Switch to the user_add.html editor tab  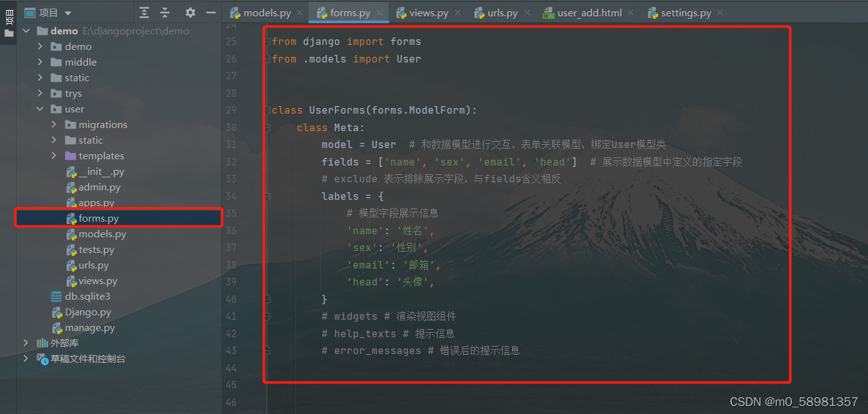click(x=589, y=12)
